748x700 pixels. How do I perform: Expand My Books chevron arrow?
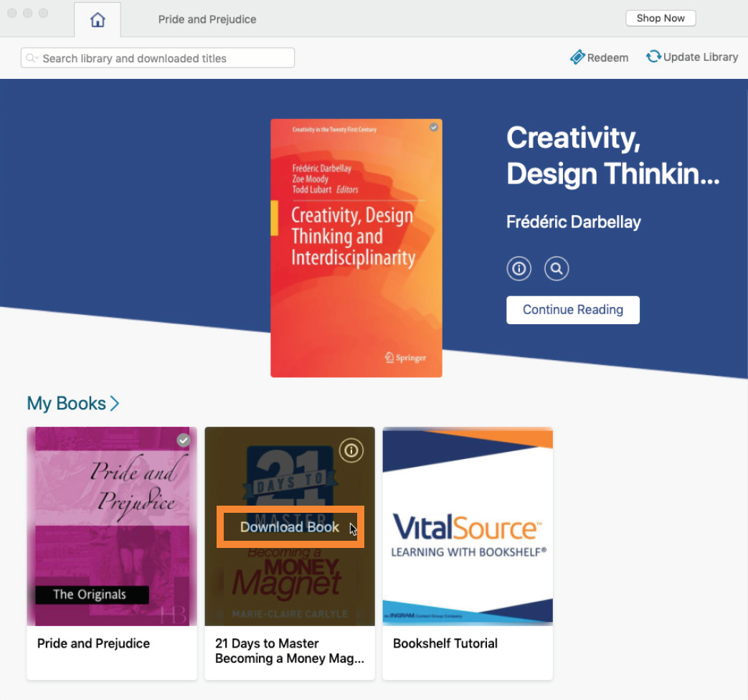115,403
